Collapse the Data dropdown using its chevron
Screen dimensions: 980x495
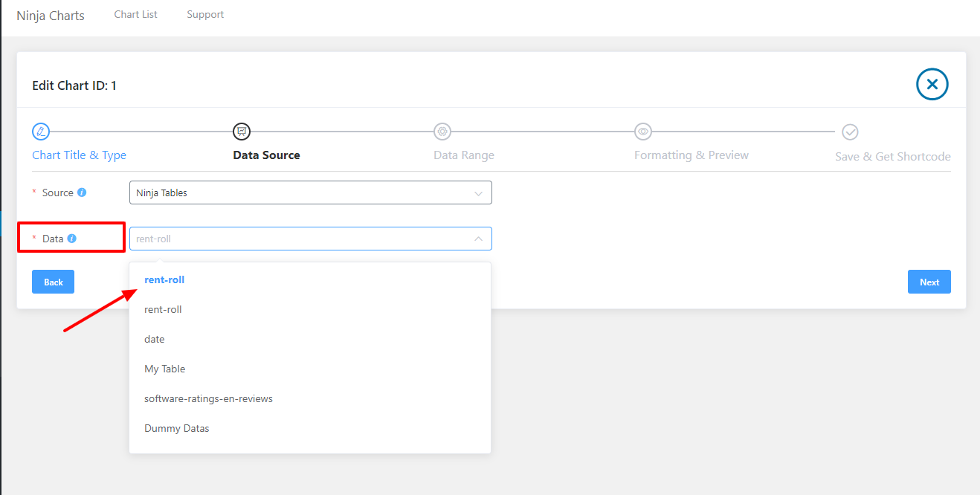[x=479, y=238]
